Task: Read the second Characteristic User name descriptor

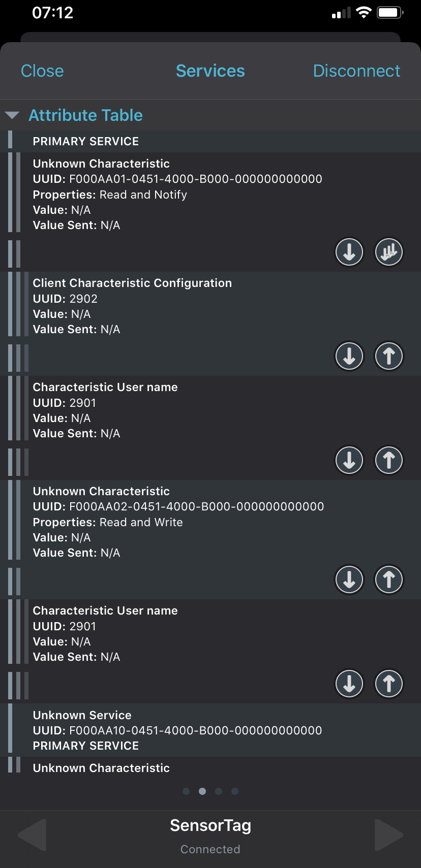Action: (349, 684)
